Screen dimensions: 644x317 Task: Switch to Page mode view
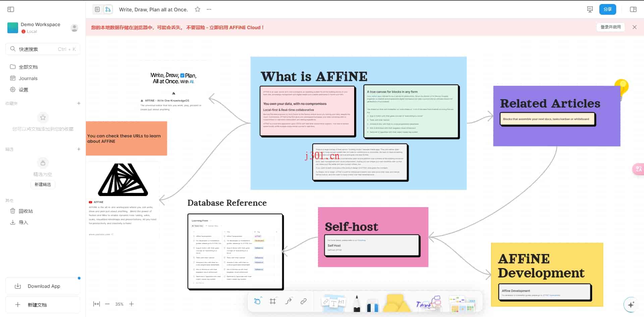click(x=98, y=9)
